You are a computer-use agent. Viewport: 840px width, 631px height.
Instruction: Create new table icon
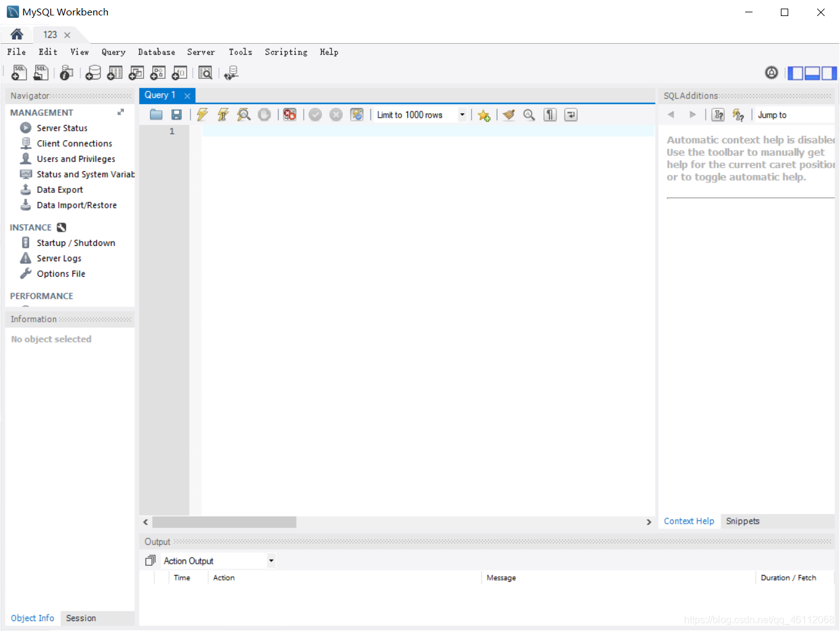115,73
